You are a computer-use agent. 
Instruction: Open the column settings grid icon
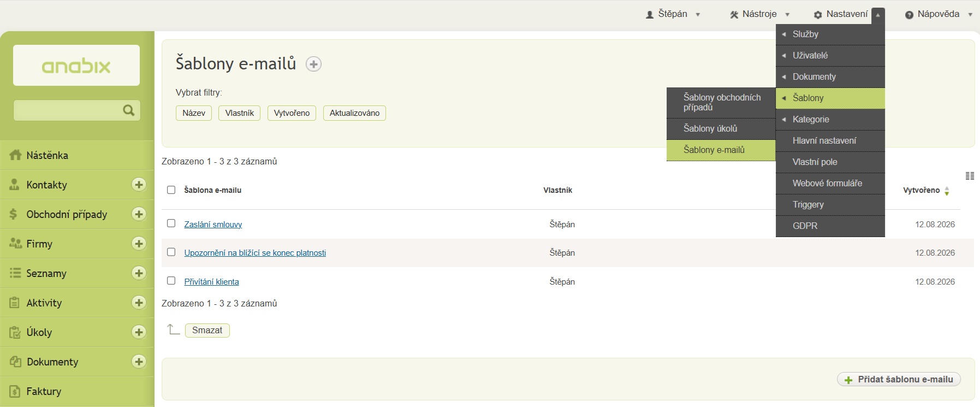tap(970, 176)
